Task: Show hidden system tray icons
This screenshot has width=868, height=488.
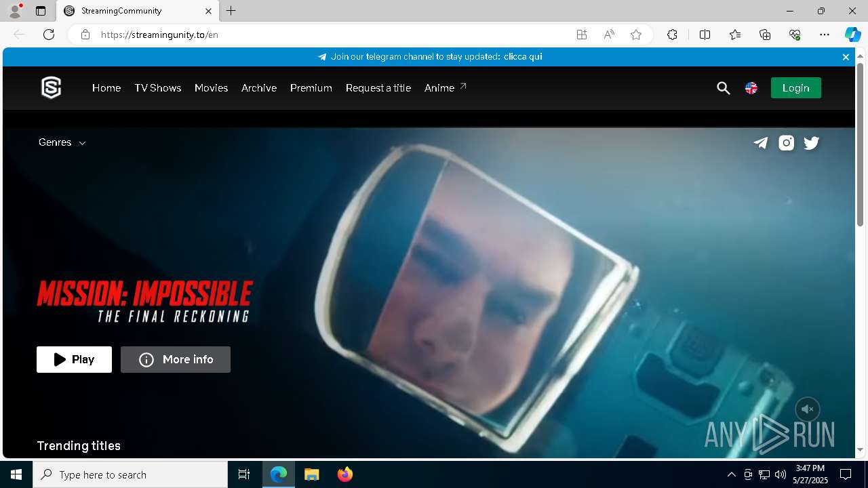Action: [x=731, y=474]
